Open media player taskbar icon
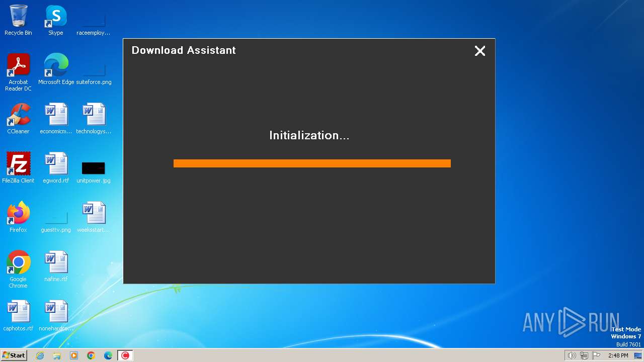The image size is (644, 362). pyautogui.click(x=74, y=355)
